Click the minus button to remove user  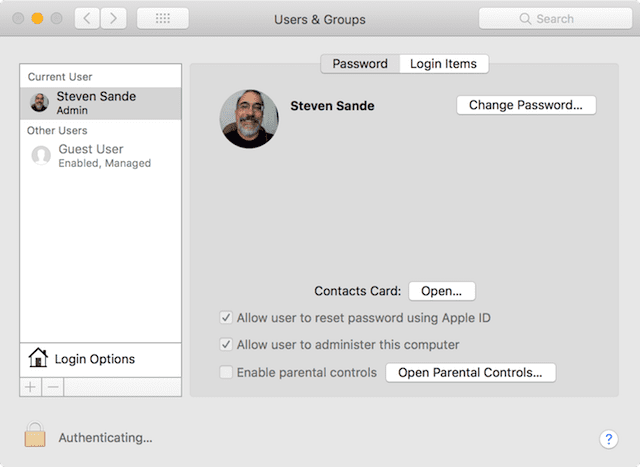tap(55, 386)
